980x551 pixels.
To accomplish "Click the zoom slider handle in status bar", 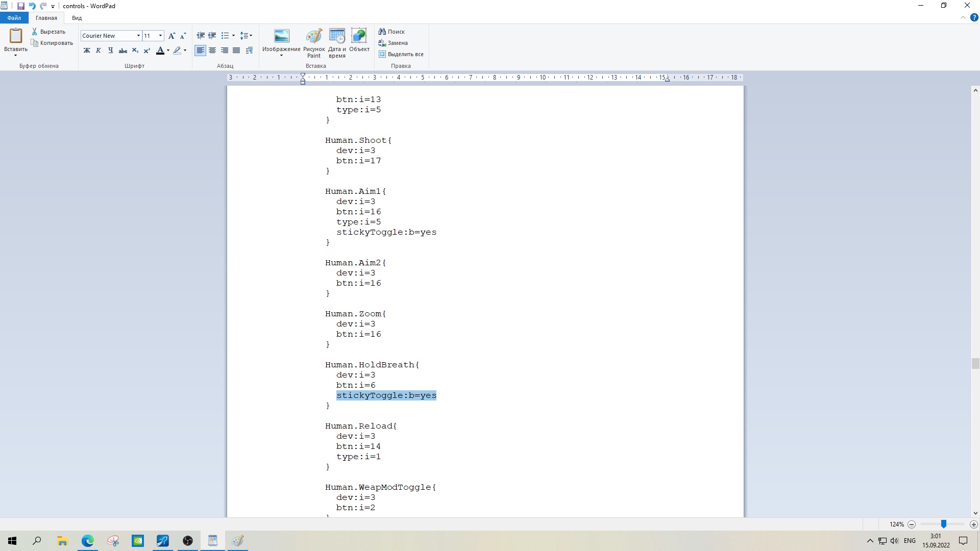I will pos(943,524).
